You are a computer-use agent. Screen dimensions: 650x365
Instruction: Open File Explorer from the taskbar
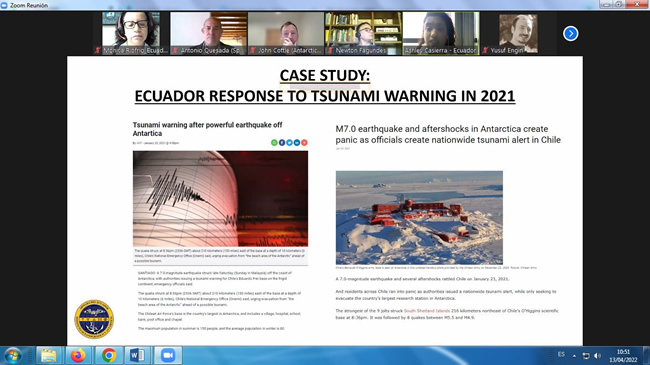point(49,355)
